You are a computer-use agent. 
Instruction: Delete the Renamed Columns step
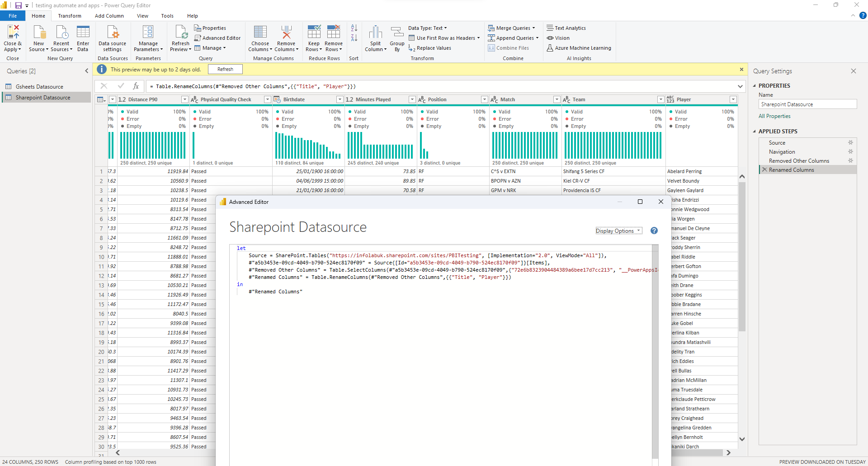coord(764,170)
